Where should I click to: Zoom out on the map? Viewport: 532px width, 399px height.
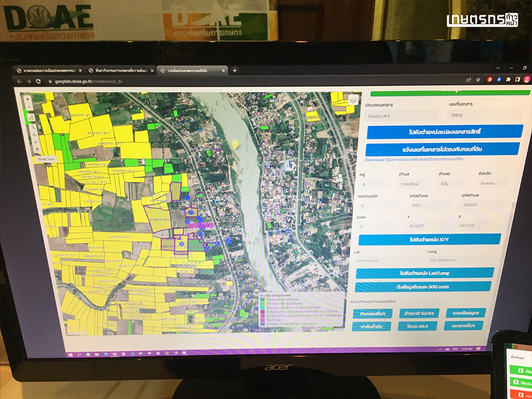tap(29, 107)
